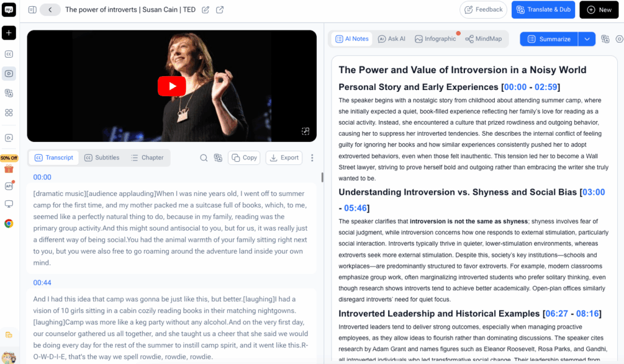The height and width of the screenshot is (364, 624).
Task: Click the 02:59 timestamp in notes
Action: coord(546,87)
